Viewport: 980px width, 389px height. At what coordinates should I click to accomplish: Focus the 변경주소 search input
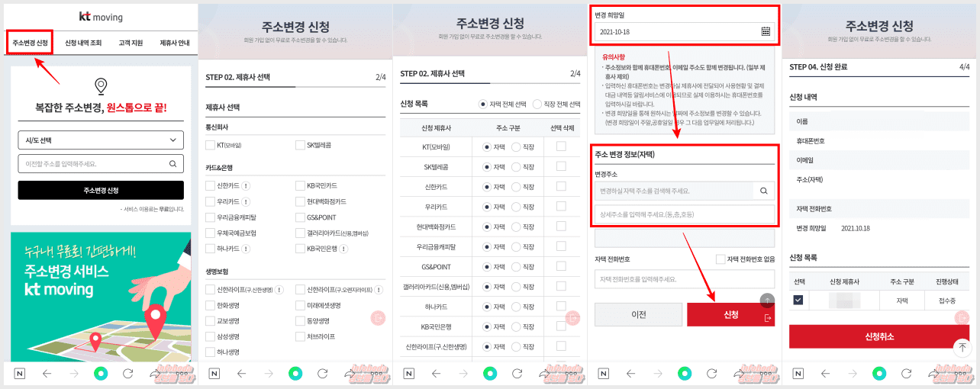coord(674,191)
